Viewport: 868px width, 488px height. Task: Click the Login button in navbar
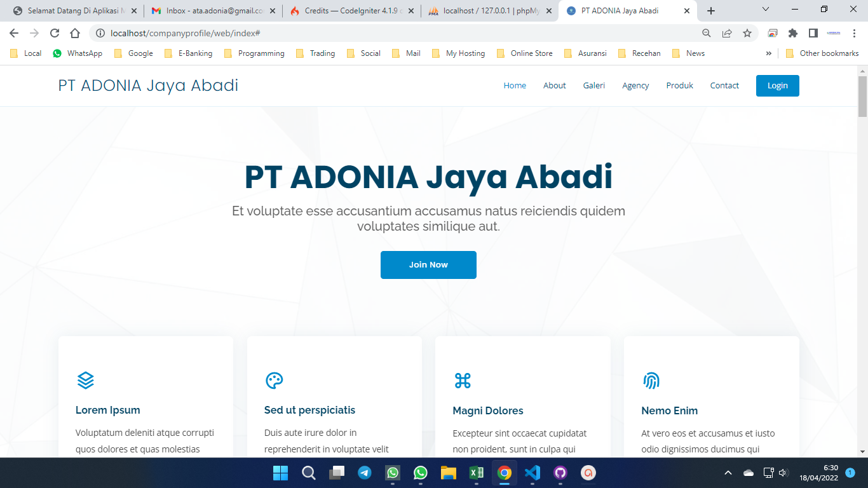(778, 86)
